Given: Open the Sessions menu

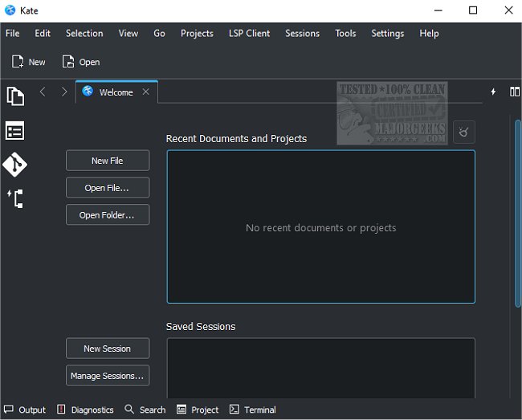Looking at the screenshot, I should (x=302, y=33).
